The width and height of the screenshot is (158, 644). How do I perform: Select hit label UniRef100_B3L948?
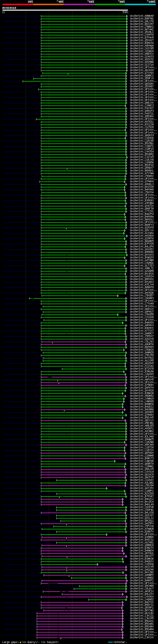142,437
